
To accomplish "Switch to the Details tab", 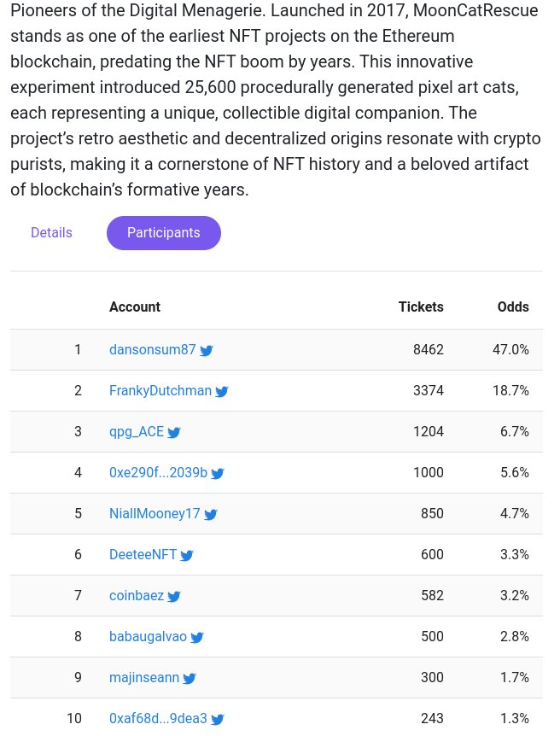I will 51,233.
